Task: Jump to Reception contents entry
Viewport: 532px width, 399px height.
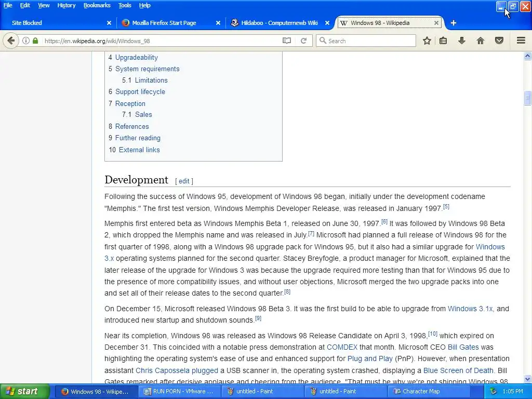Action: coord(130,103)
